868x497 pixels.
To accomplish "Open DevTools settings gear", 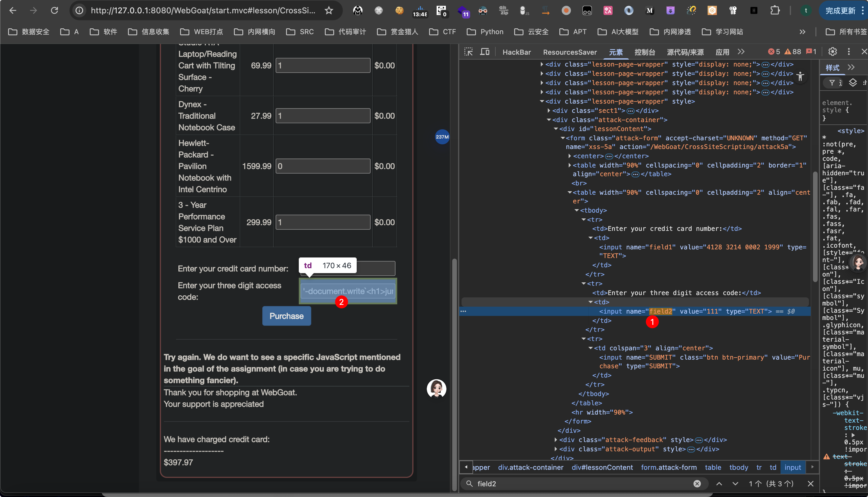I will click(x=832, y=52).
